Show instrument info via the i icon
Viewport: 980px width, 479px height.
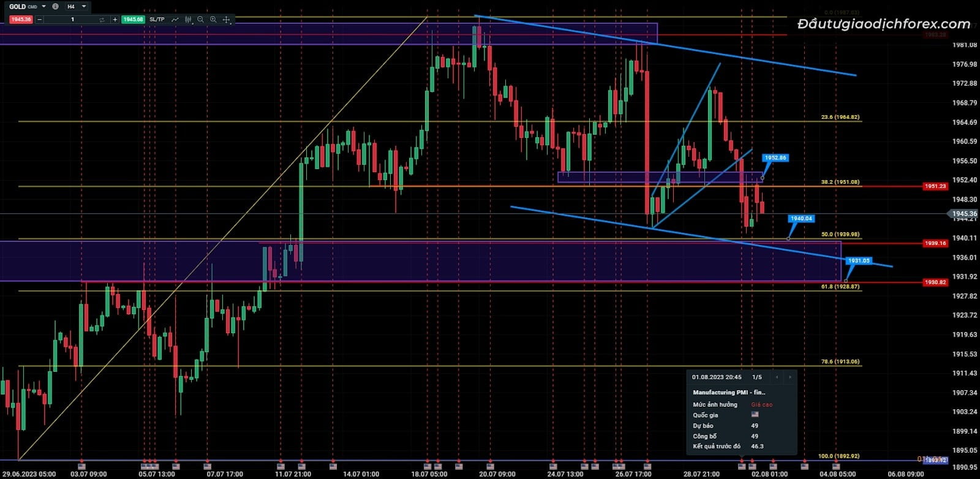coord(56,7)
